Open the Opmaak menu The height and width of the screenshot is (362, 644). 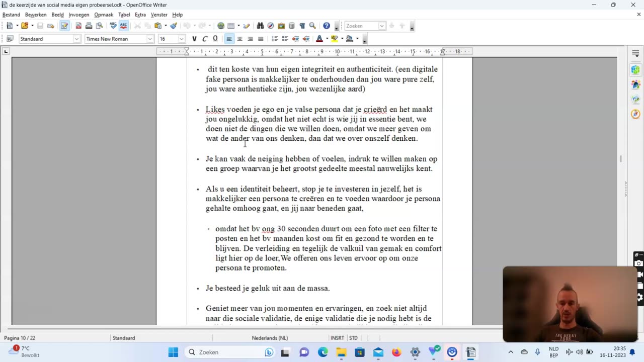point(104,15)
